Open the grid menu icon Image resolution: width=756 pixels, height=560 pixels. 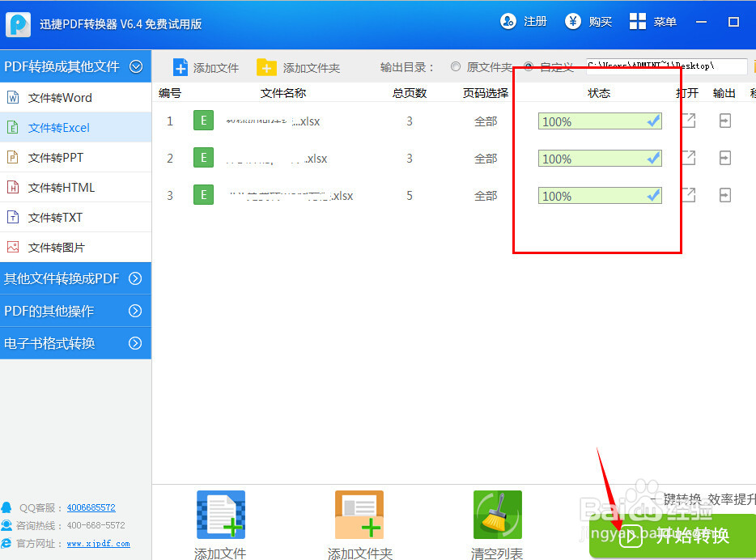637,22
